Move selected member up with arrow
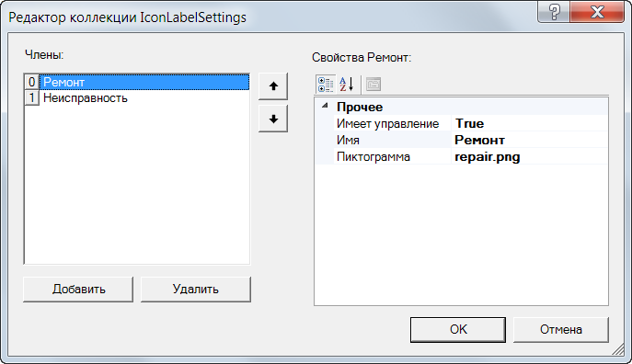The width and height of the screenshot is (632, 364). [x=273, y=86]
